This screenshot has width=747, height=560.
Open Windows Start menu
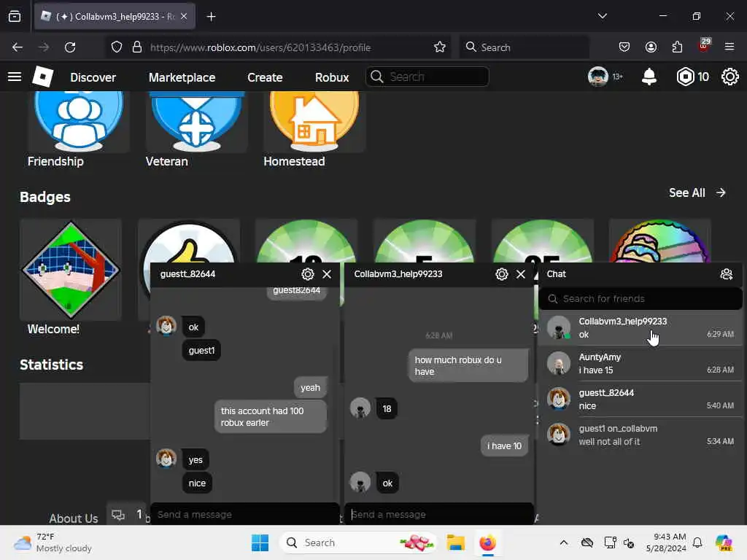point(260,542)
